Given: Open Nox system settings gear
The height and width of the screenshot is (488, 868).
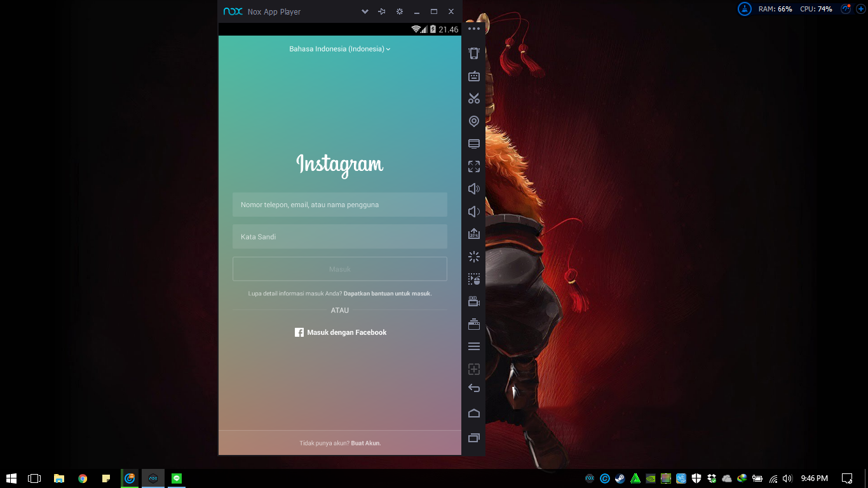Looking at the screenshot, I should point(399,11).
